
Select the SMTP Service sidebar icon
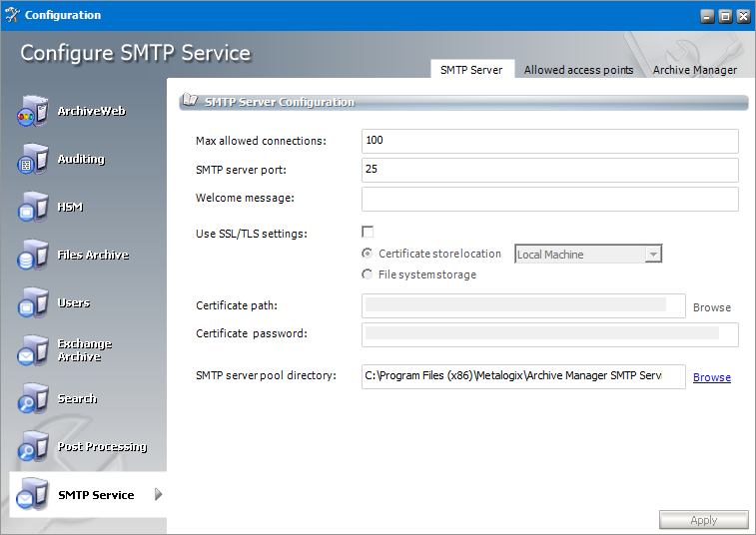click(x=32, y=495)
